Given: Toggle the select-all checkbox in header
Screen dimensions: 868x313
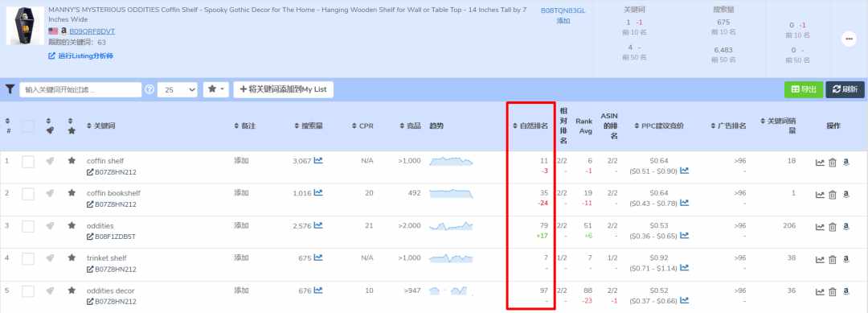Looking at the screenshot, I should coord(28,126).
